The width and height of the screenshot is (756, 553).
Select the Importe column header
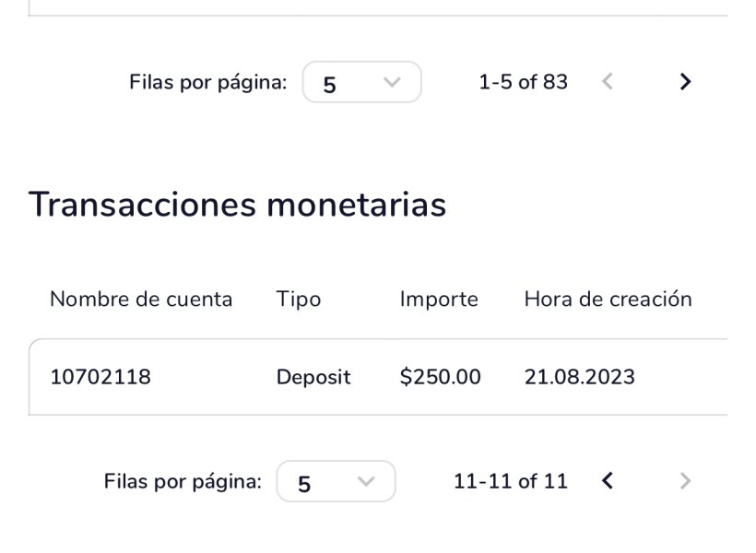coord(439,300)
